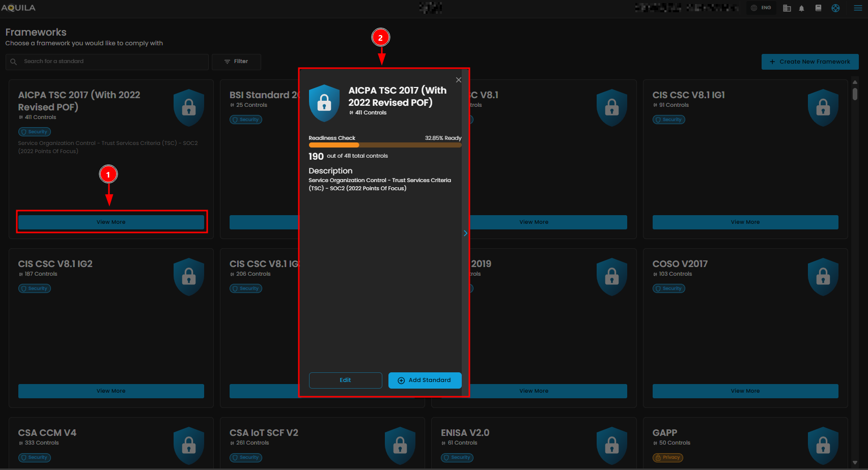Image resolution: width=868 pixels, height=470 pixels.
Task: Click the COSO V2017 shield icon
Action: (823, 277)
